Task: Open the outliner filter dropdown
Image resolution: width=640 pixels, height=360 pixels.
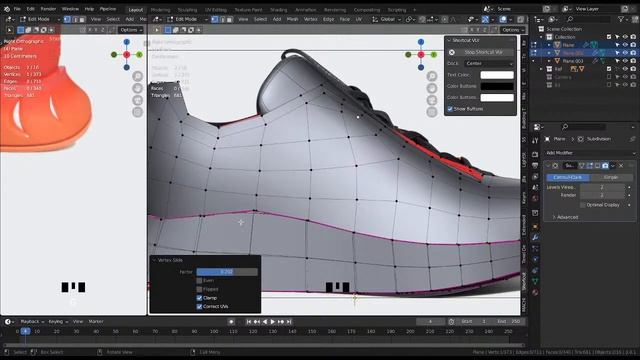Action: point(622,19)
